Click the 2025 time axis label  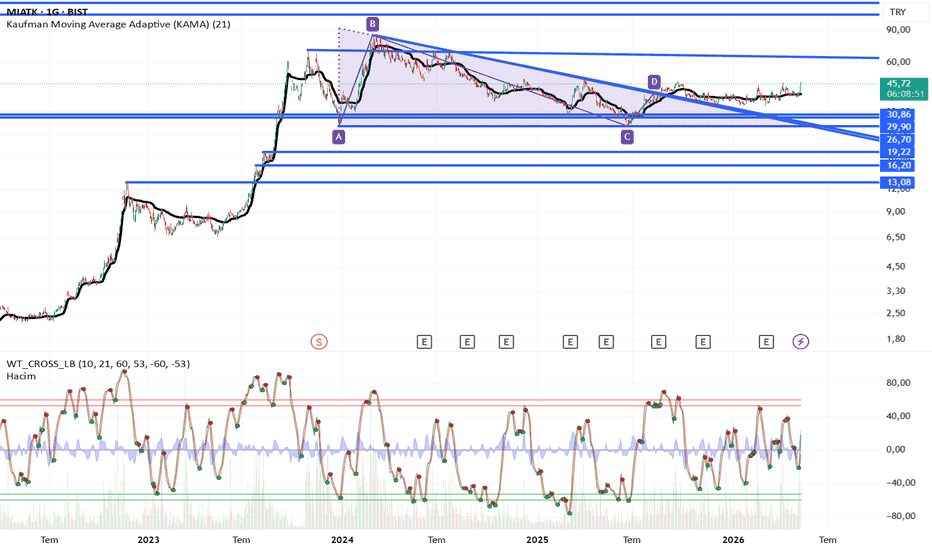[537, 540]
